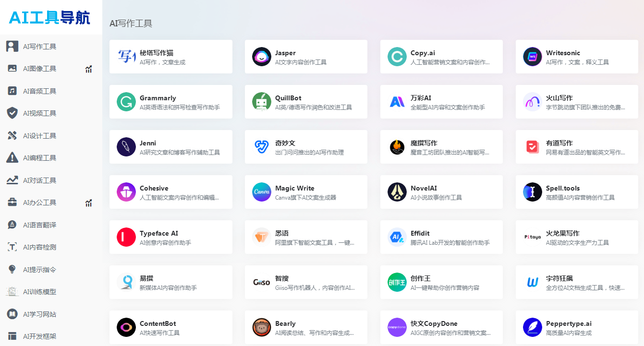Click the chart icon beside AI图像工具
The width and height of the screenshot is (644, 346).
click(88, 69)
